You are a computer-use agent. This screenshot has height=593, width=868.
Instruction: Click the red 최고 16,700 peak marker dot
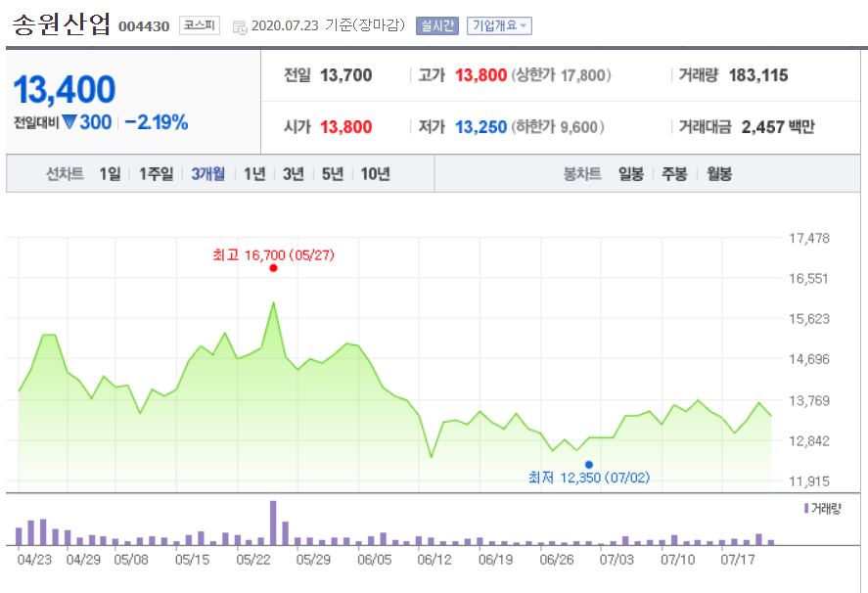click(x=273, y=268)
